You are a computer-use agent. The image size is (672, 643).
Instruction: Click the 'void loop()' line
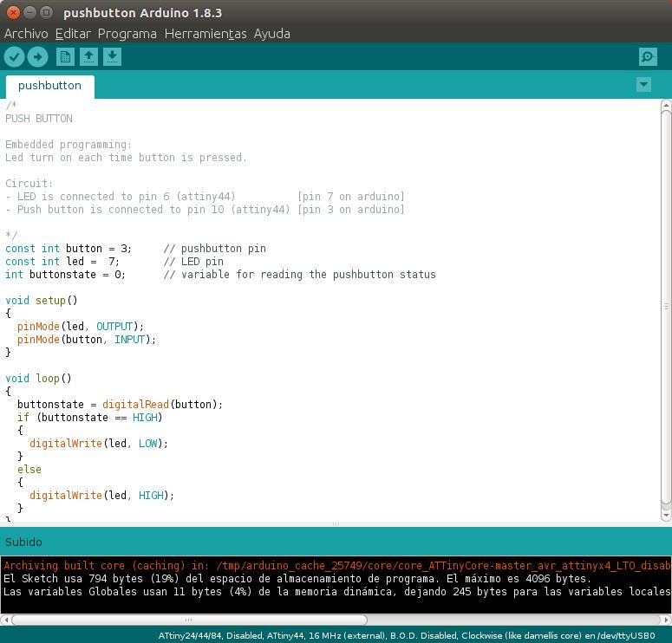[38, 378]
